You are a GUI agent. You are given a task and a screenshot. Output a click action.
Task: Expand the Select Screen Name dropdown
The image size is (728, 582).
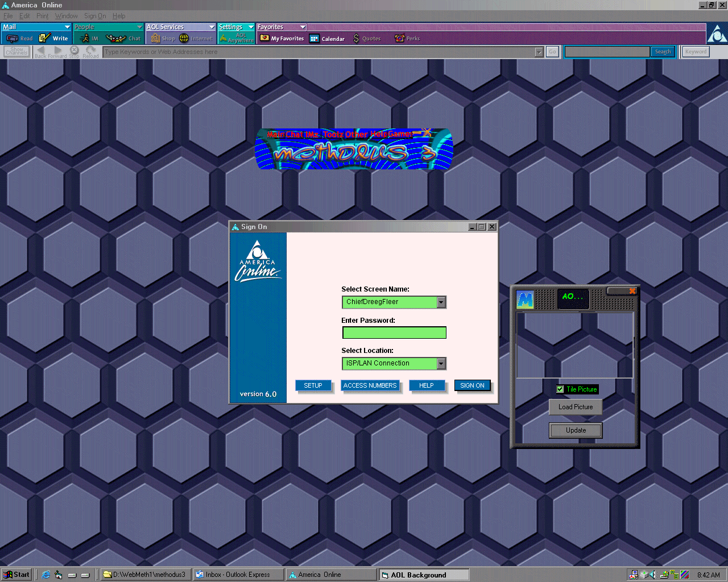(x=441, y=302)
